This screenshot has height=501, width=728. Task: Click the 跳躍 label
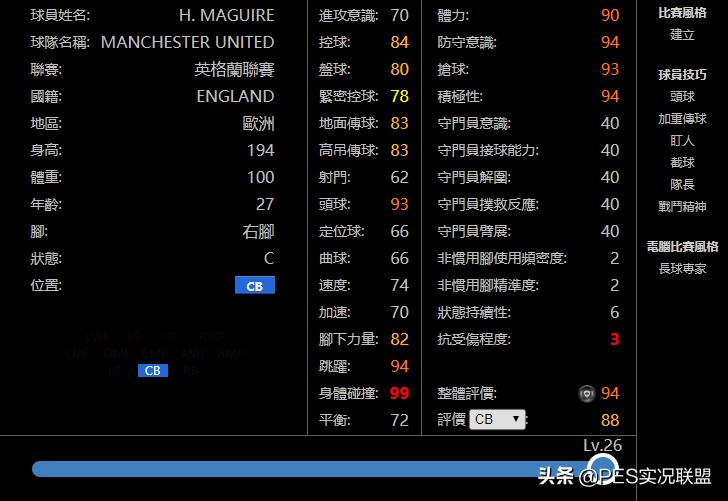335,367
